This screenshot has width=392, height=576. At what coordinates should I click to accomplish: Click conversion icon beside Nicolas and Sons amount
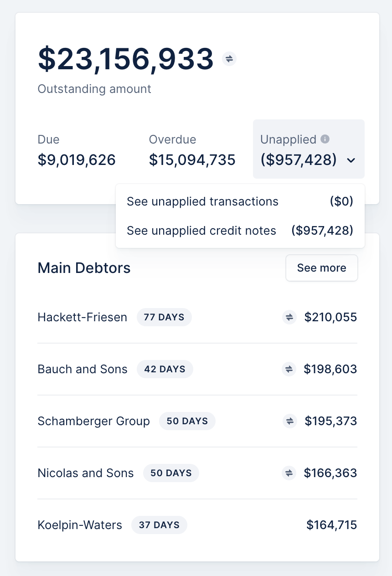point(289,473)
